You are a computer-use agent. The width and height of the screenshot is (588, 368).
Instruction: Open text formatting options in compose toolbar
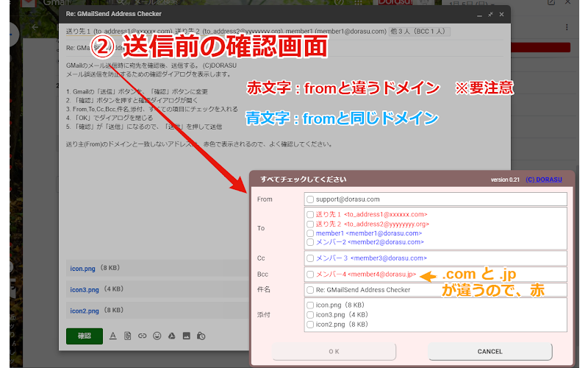tap(113, 336)
